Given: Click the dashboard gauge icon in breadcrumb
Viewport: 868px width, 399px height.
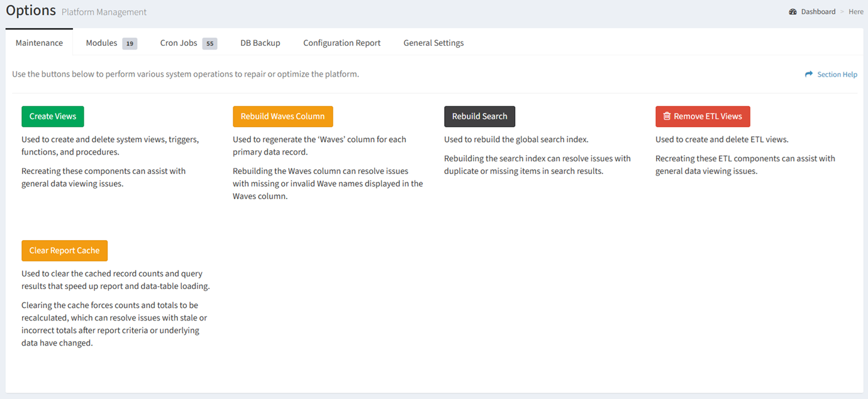Looking at the screenshot, I should click(793, 11).
